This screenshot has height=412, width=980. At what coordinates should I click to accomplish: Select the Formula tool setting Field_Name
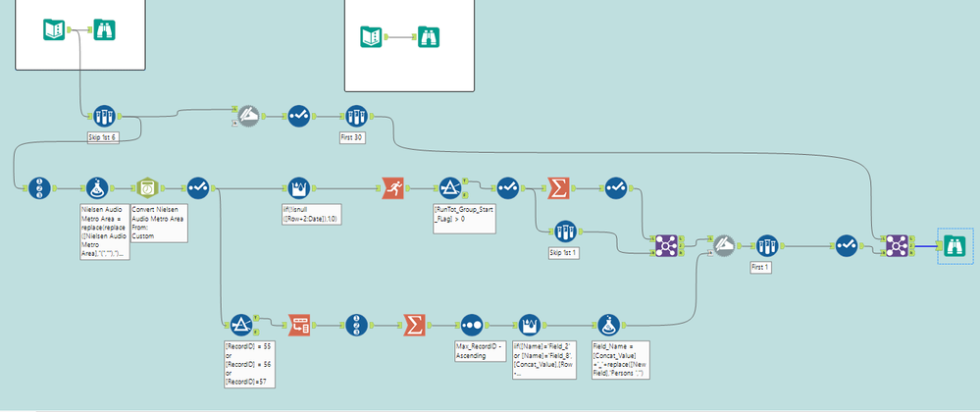coord(608,325)
